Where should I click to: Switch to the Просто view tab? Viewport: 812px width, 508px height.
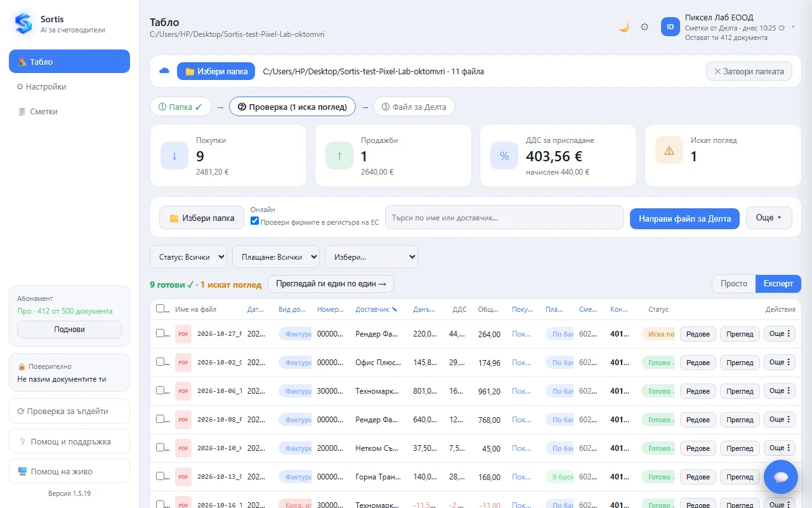(x=733, y=283)
